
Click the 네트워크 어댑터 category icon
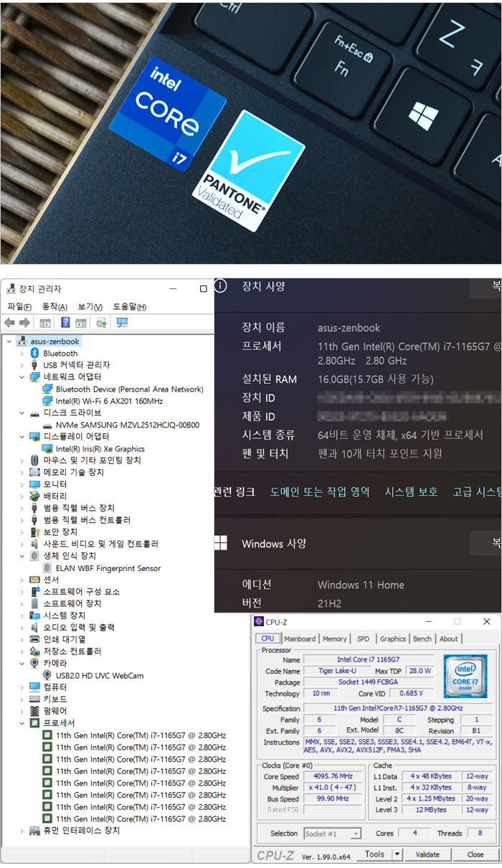pos(34,377)
